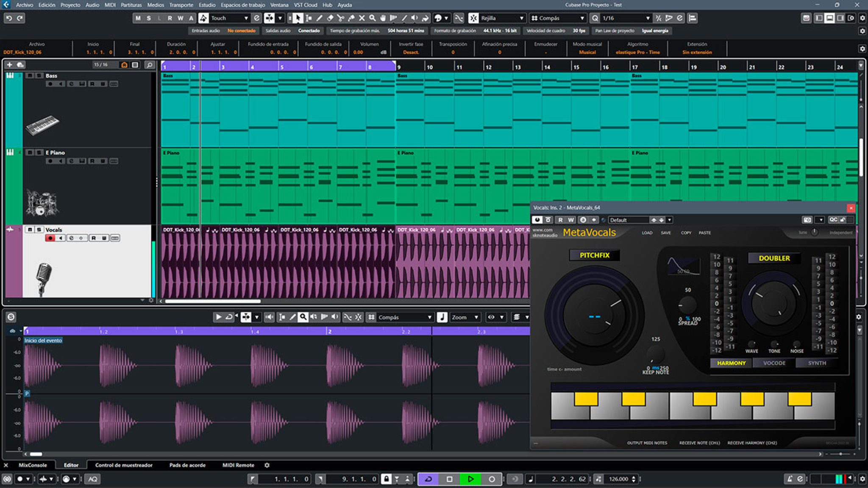Click the KEEP NOTE knob
Image resolution: width=868 pixels, height=488 pixels.
pos(655,354)
